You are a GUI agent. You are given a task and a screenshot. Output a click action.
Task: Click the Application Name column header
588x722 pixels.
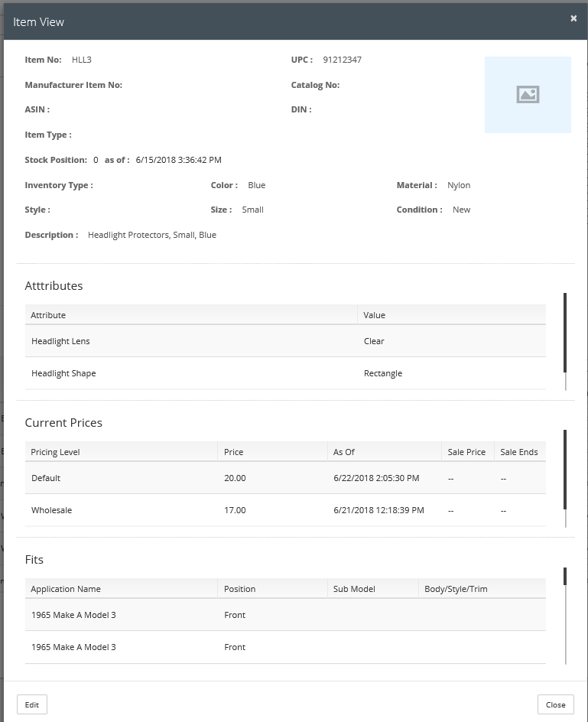tap(121, 589)
